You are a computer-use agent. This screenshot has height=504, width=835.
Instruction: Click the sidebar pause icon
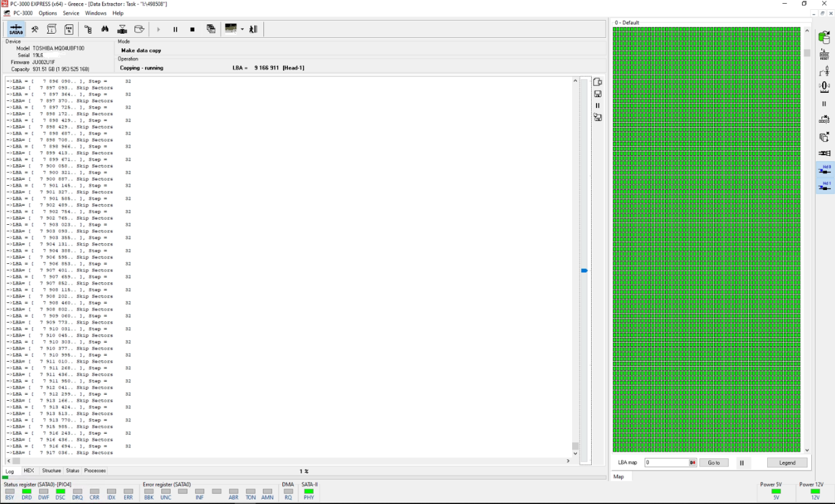(824, 104)
